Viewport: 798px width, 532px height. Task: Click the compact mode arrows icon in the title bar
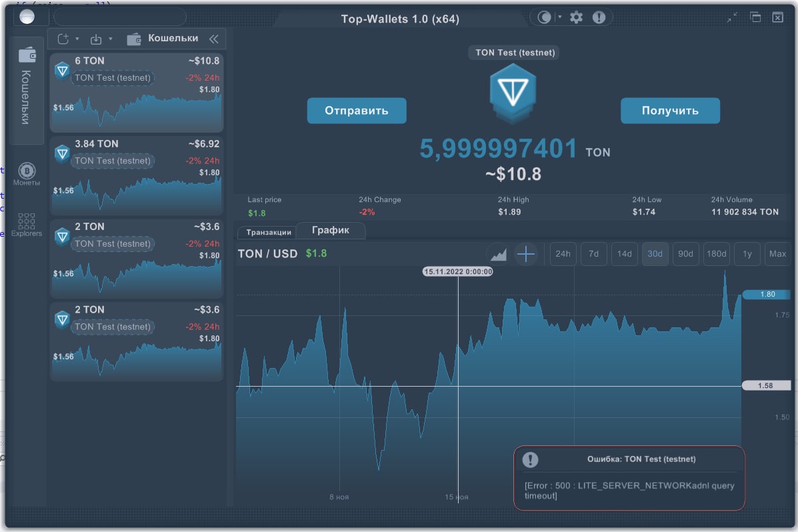click(x=733, y=18)
